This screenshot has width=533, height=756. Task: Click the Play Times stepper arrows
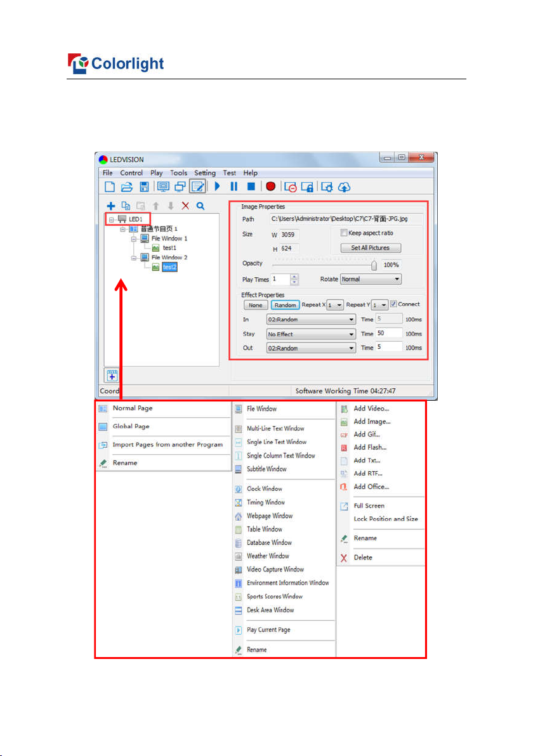pyautogui.click(x=294, y=279)
